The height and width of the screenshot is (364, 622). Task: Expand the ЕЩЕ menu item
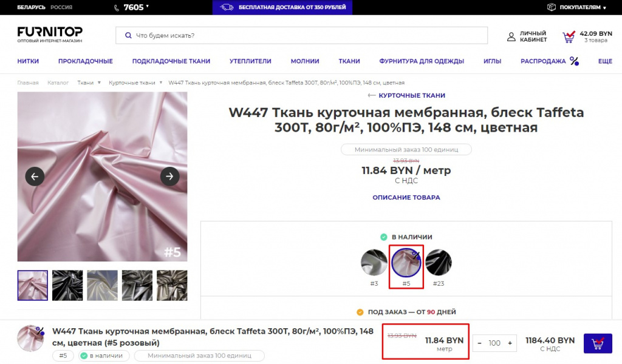tap(604, 61)
